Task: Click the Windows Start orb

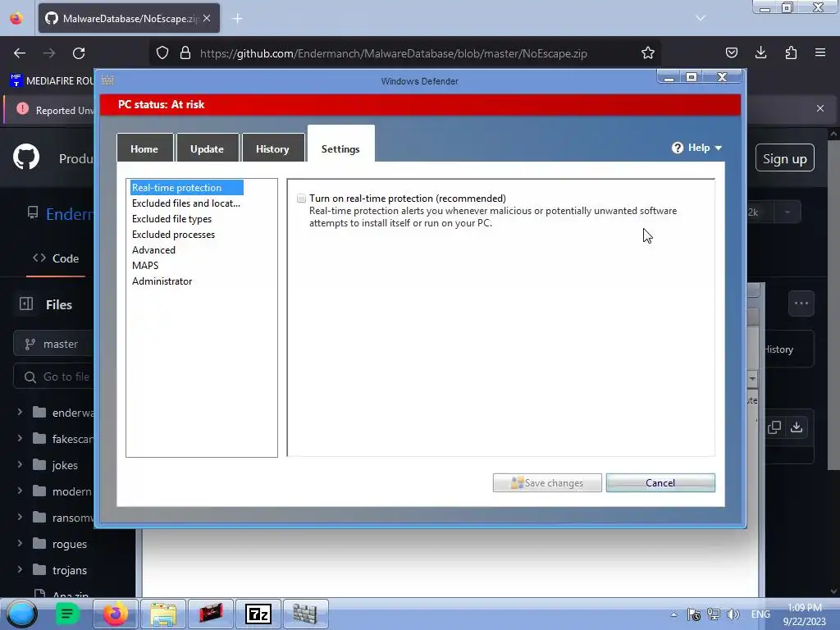Action: click(21, 614)
